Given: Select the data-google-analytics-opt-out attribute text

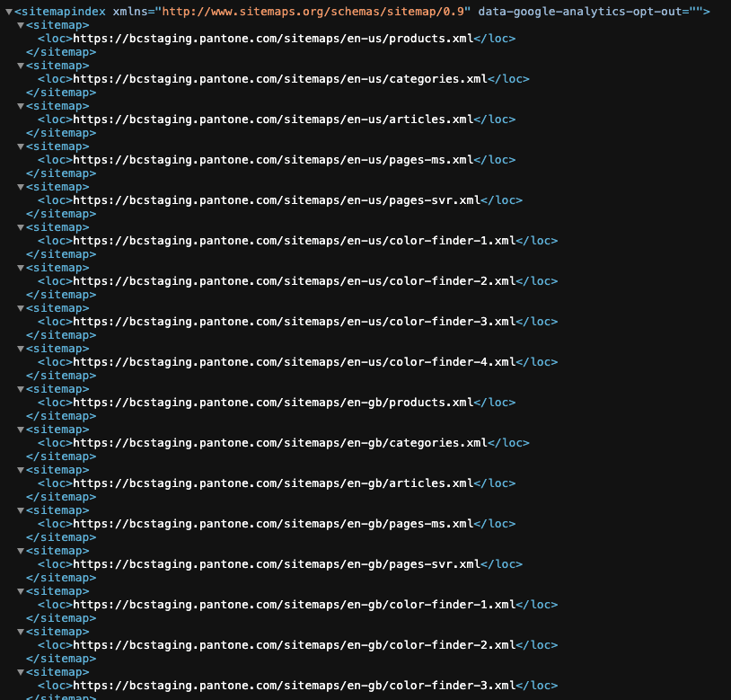Looking at the screenshot, I should tap(573, 12).
